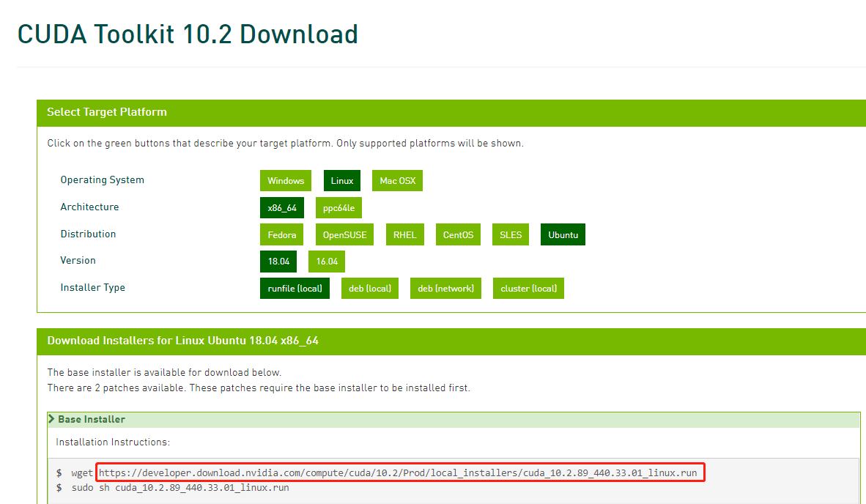The height and width of the screenshot is (504, 866).
Task: Pick Fedora distribution
Action: [281, 234]
